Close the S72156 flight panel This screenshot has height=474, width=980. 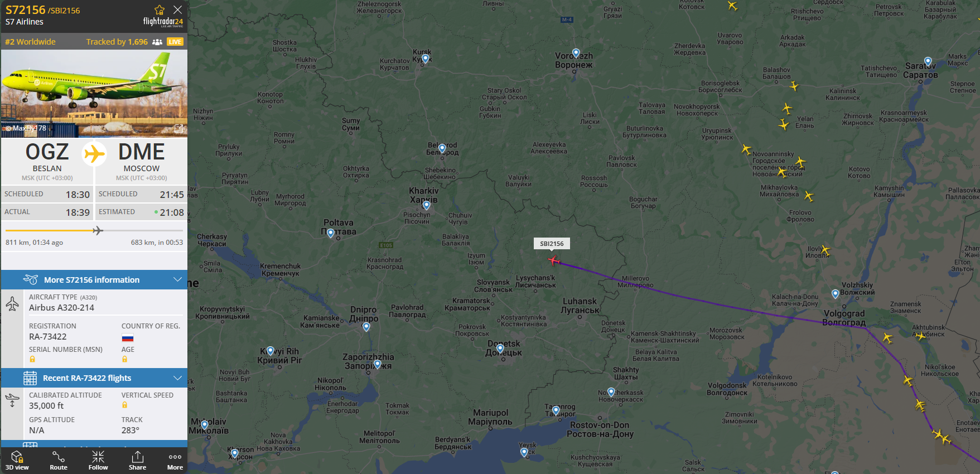tap(177, 9)
